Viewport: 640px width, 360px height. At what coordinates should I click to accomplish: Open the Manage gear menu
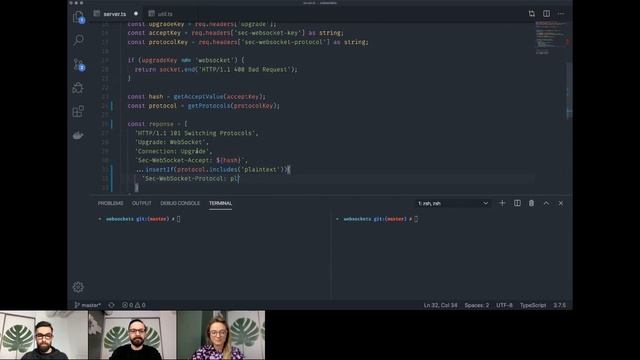[78, 287]
